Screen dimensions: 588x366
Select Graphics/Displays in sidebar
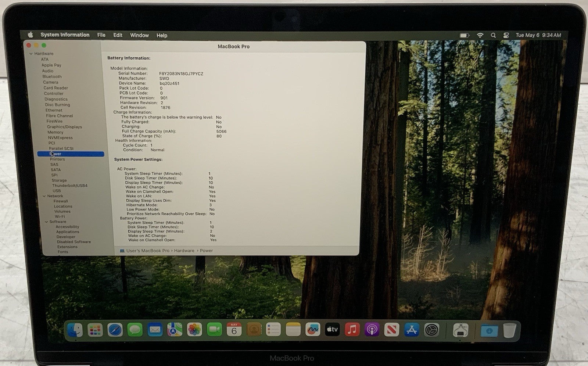click(x=64, y=127)
